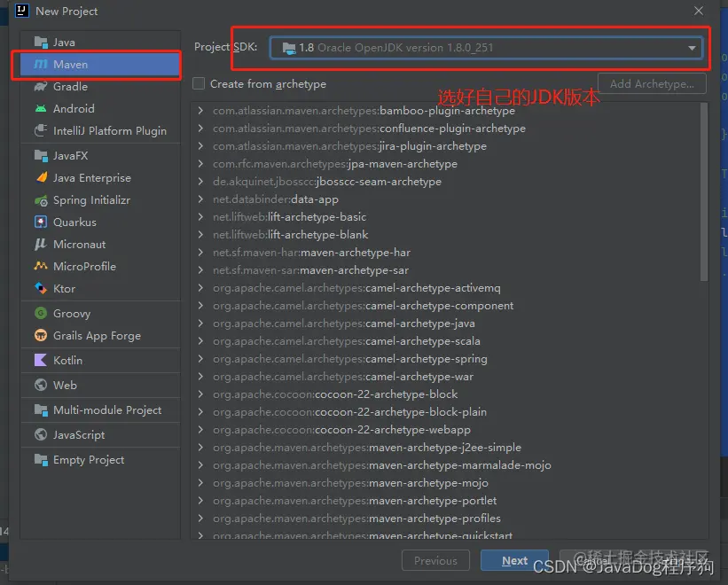Enable Create from archetype checkbox

pos(199,83)
